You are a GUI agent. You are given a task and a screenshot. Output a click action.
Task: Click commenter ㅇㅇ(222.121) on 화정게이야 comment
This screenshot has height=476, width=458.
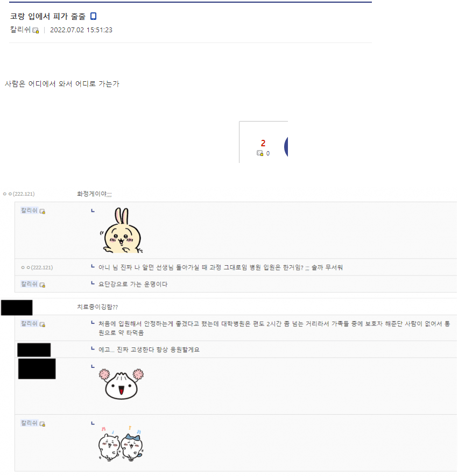coord(19,194)
